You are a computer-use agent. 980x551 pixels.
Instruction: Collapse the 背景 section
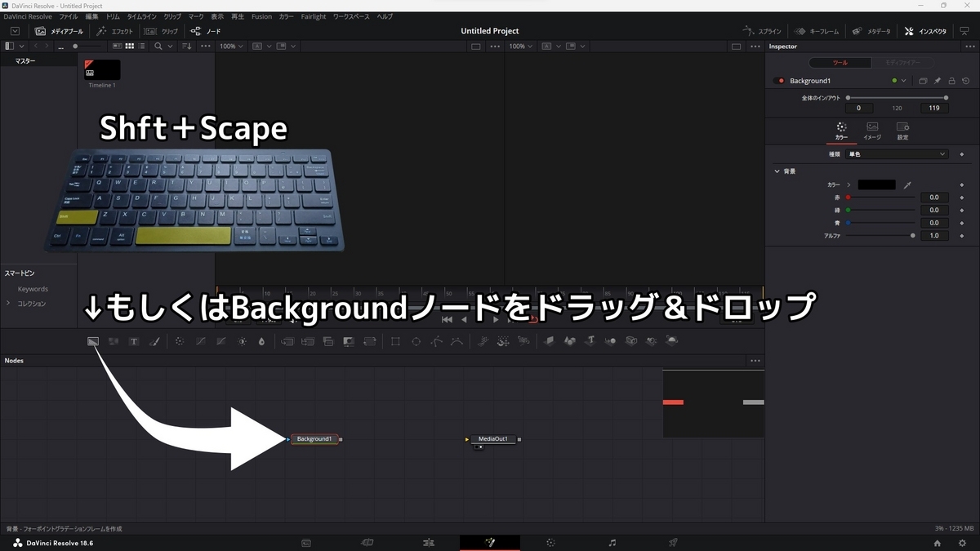pyautogui.click(x=777, y=171)
